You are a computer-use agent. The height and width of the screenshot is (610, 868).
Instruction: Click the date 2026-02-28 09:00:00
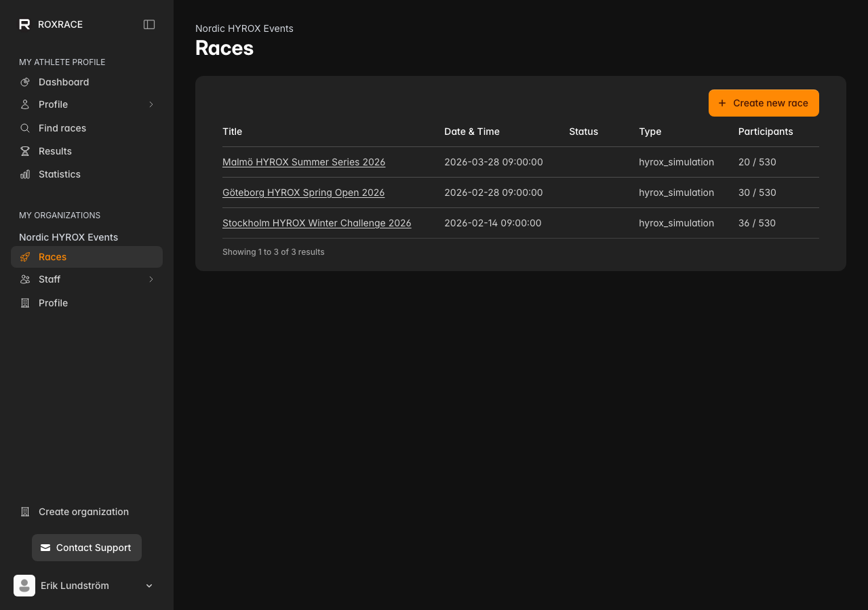click(x=494, y=192)
